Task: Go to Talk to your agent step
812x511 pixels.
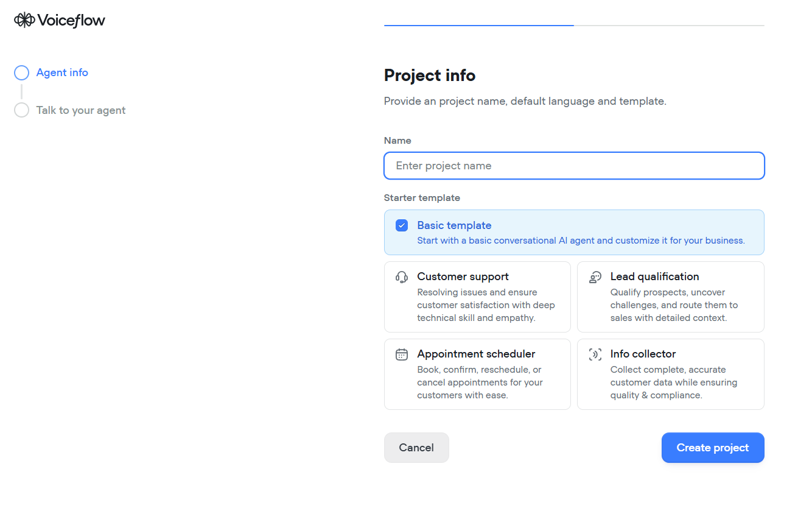Action: (x=81, y=110)
